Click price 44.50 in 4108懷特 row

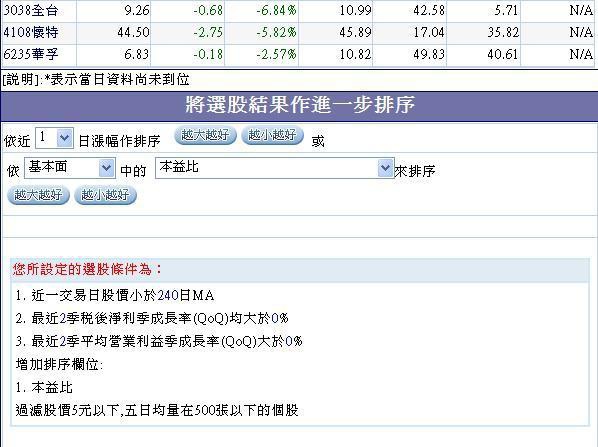click(x=133, y=32)
